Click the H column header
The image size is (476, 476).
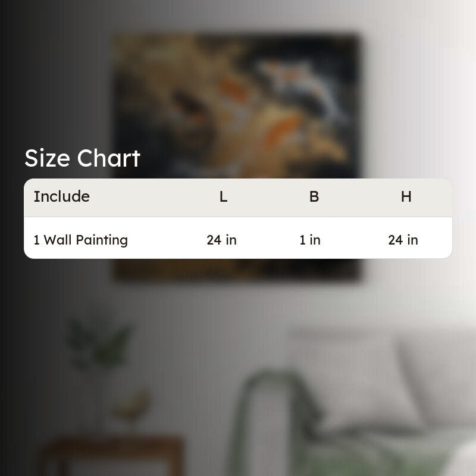point(406,197)
